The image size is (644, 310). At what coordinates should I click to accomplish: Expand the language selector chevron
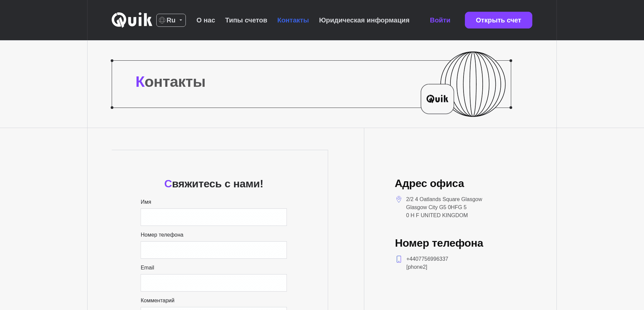point(180,20)
